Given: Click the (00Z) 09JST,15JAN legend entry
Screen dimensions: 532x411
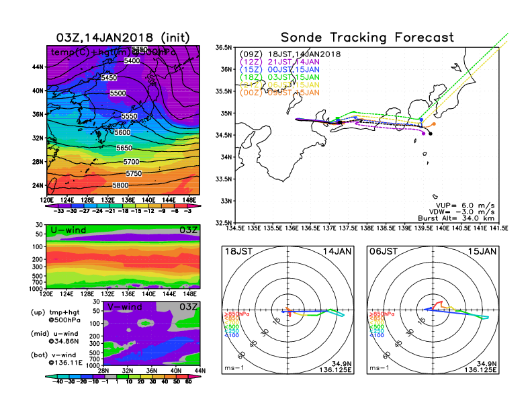Looking at the screenshot, I should click(279, 92).
